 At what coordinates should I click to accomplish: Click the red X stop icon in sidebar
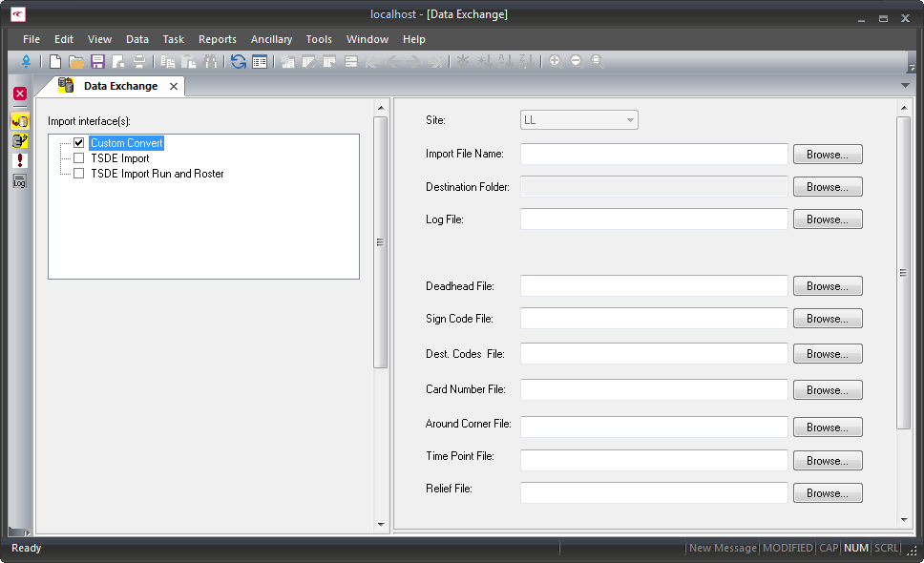tap(18, 93)
